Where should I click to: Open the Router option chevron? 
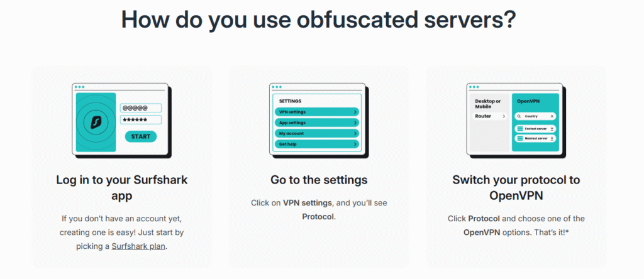click(x=503, y=116)
